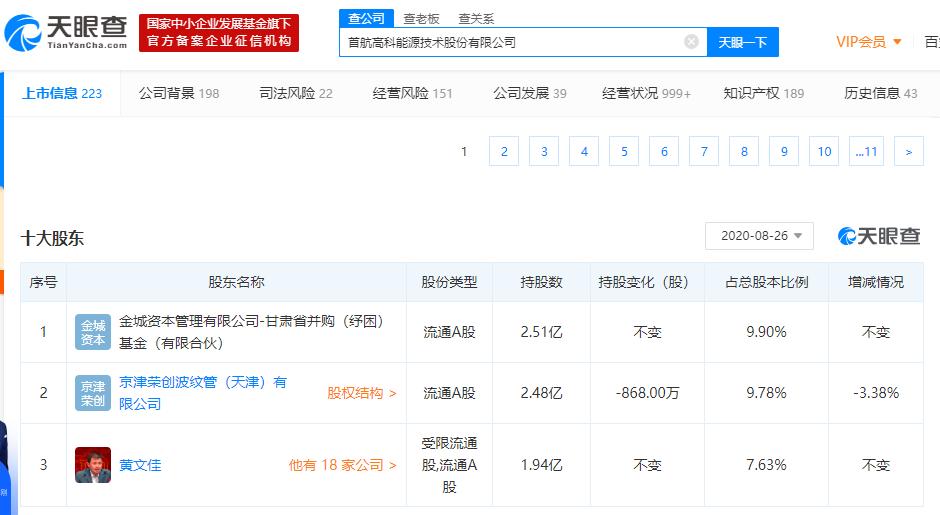Open the TianYanCha logo homepage
The height and width of the screenshot is (515, 940).
tap(66, 32)
